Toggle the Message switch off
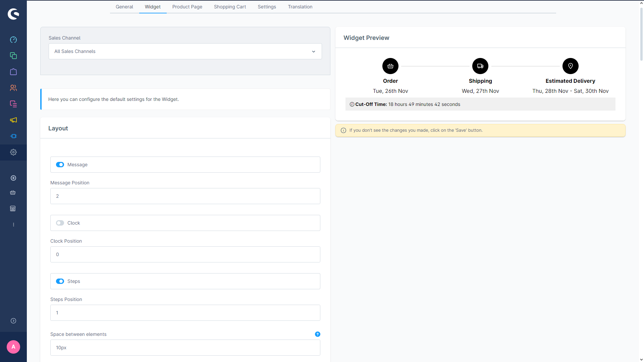Viewport: 644px width, 362px height. [x=60, y=165]
